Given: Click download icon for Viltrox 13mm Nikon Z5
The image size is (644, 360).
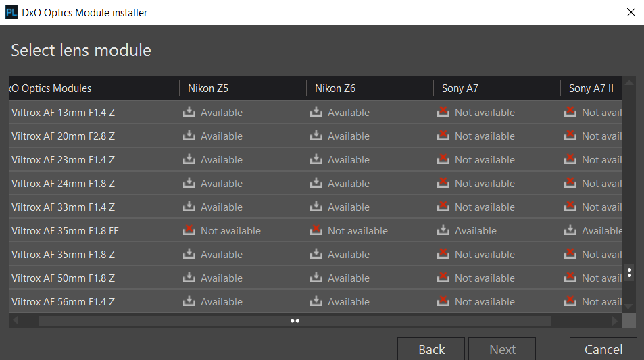Looking at the screenshot, I should (189, 111).
